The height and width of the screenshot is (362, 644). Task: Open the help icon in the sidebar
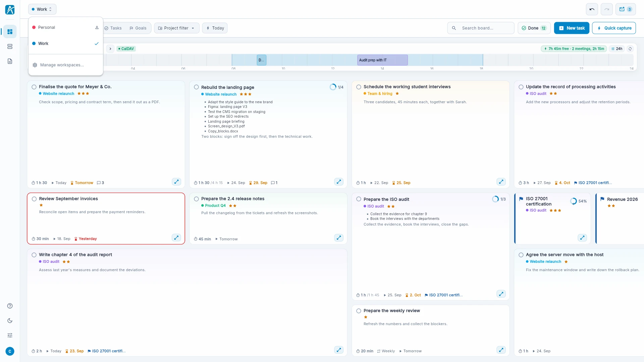(10, 306)
